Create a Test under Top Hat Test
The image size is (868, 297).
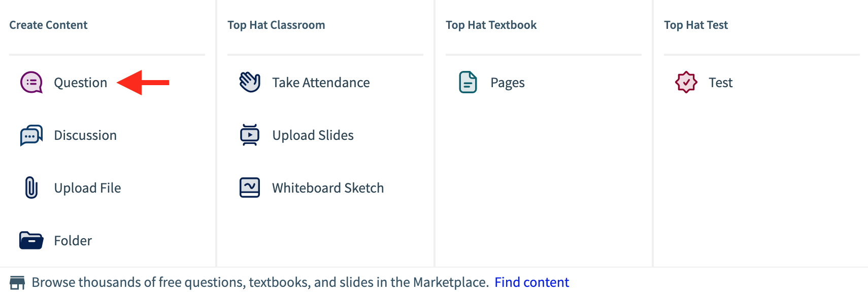pos(720,82)
